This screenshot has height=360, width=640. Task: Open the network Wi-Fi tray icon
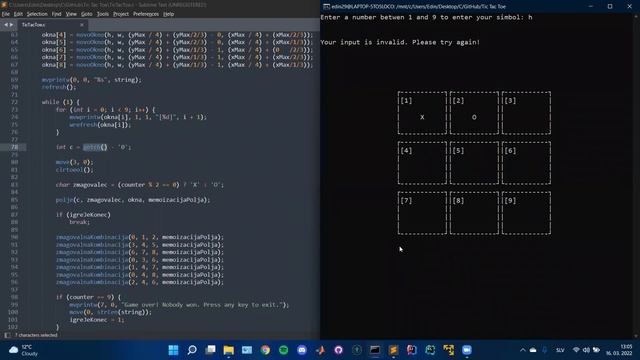point(576,350)
